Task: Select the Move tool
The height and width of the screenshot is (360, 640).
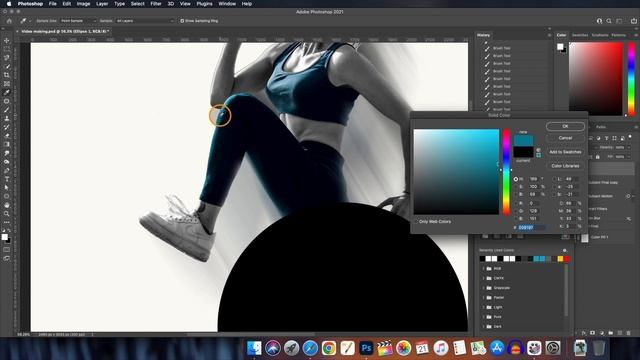Action: [x=7, y=40]
